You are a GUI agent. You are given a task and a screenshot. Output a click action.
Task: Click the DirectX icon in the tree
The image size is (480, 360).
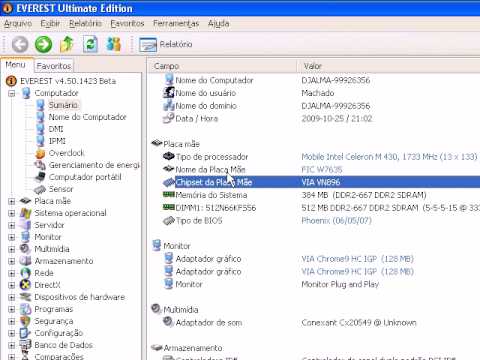[25, 285]
